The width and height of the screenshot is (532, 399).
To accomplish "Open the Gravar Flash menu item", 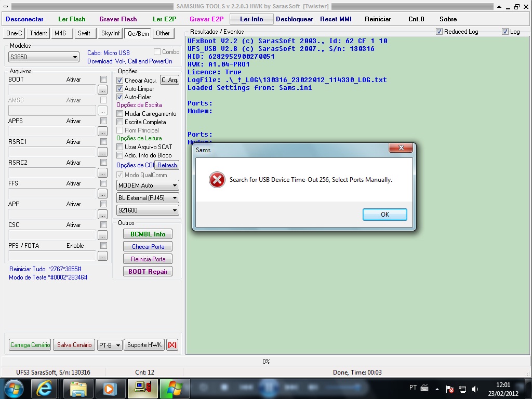I will tap(118, 19).
